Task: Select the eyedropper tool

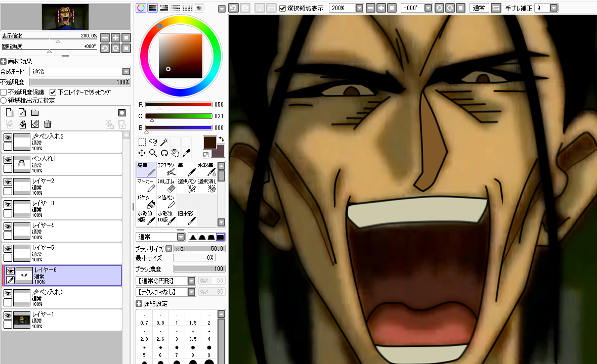Action: (x=186, y=153)
